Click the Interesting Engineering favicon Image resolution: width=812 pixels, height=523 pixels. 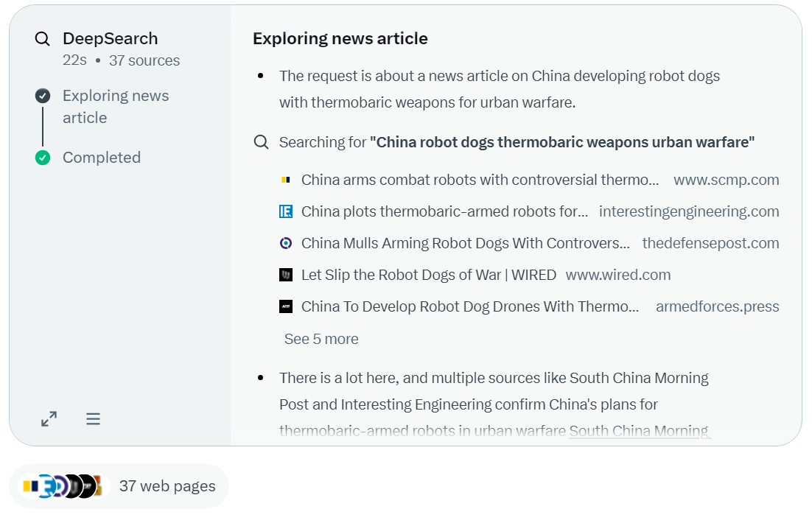(x=286, y=211)
